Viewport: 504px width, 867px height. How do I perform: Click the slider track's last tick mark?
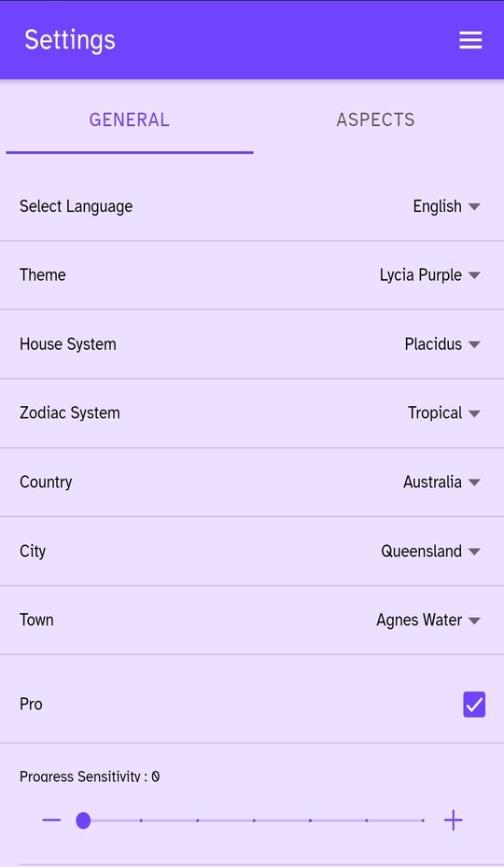(x=423, y=820)
